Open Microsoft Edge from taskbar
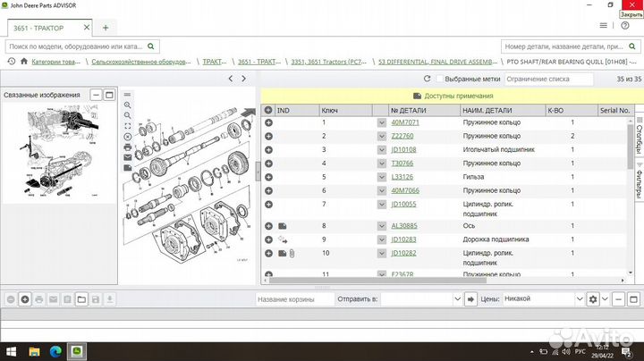The width and height of the screenshot is (644, 361). [55, 351]
